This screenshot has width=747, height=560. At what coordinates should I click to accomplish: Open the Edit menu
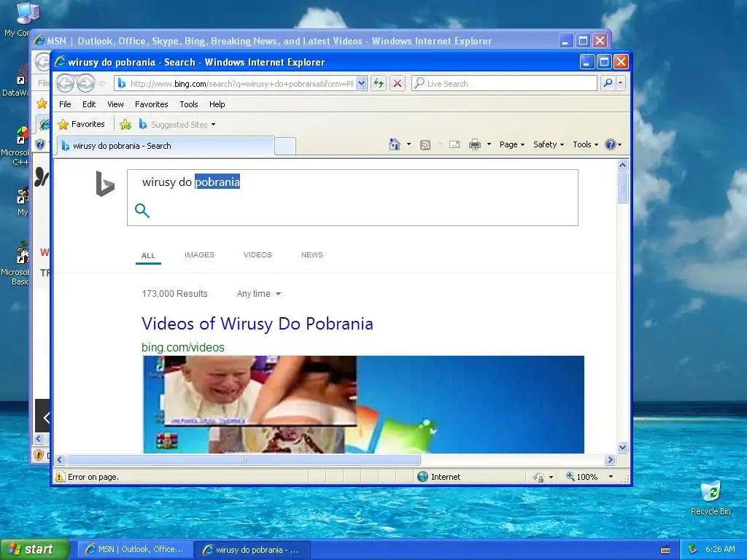88,104
